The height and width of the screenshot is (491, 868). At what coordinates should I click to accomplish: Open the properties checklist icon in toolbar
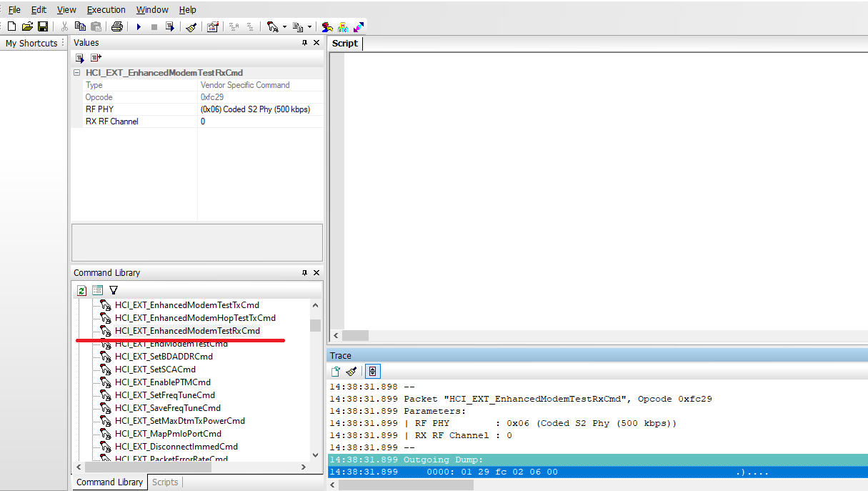(x=213, y=26)
